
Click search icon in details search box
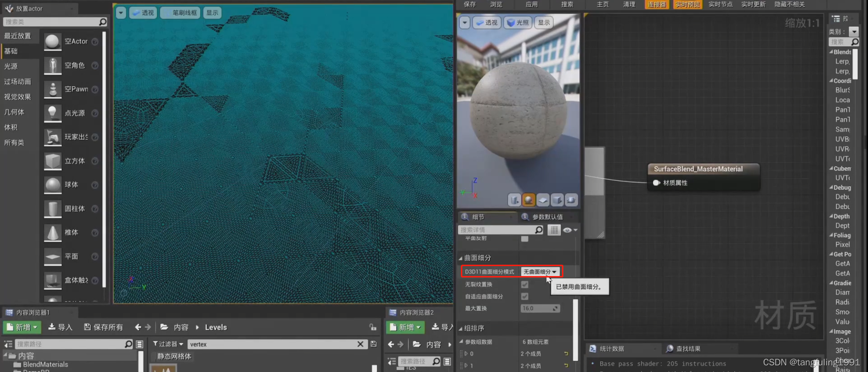(x=539, y=230)
